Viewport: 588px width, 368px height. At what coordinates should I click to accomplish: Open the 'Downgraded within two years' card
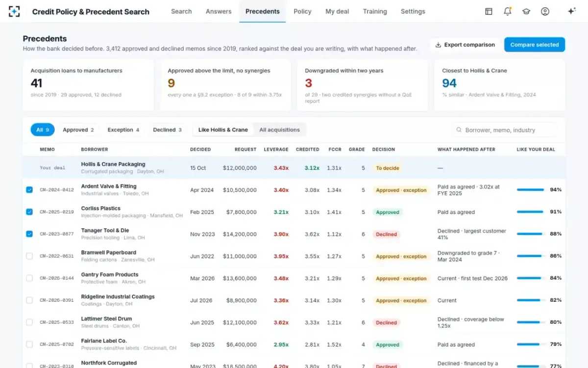click(363, 85)
